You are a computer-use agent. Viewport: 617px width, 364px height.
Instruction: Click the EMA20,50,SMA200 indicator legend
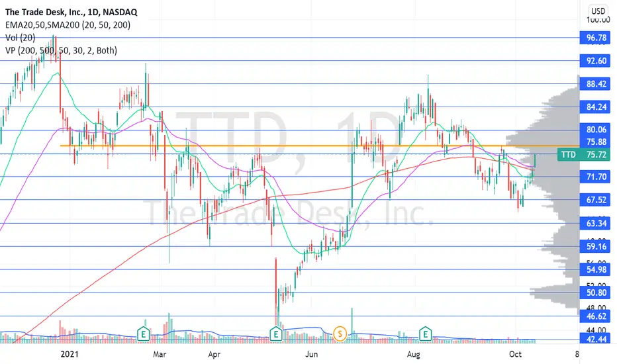pyautogui.click(x=68, y=24)
